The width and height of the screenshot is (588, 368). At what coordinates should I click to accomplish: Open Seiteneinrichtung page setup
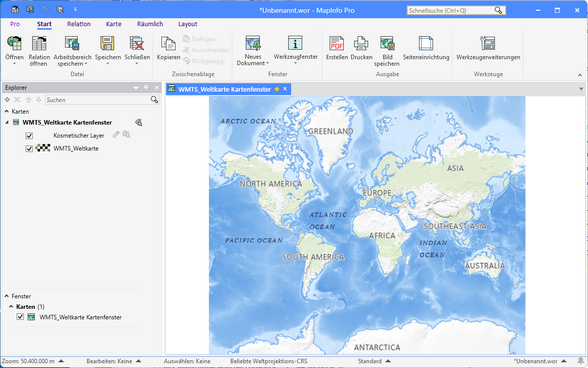click(x=426, y=43)
